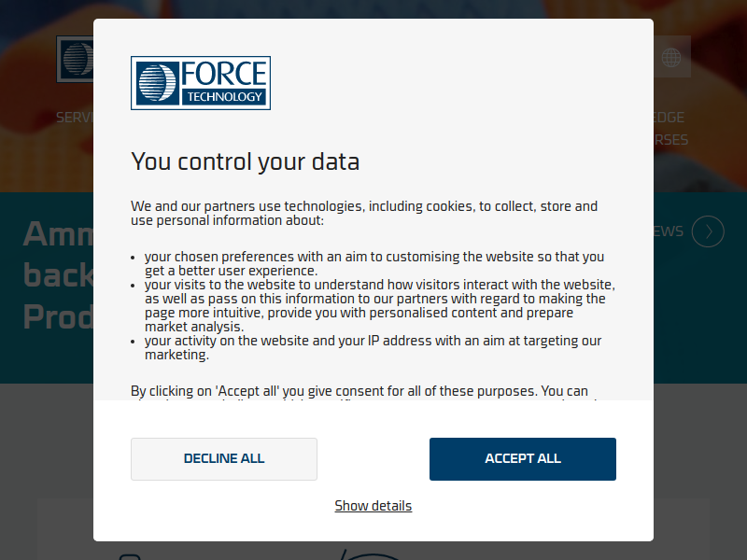The width and height of the screenshot is (747, 560).
Task: Open the partially hidden Services menu
Action: (75, 118)
